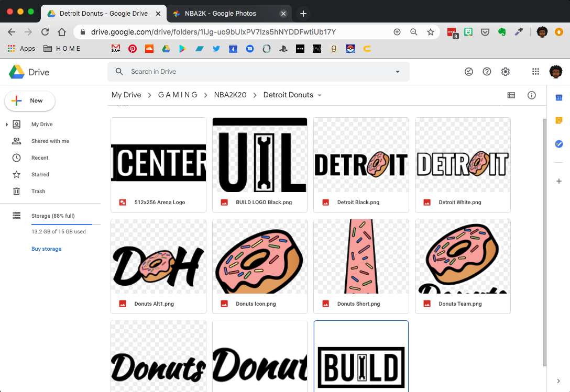Switch to NBA2K Google Photos tab

[x=229, y=14]
